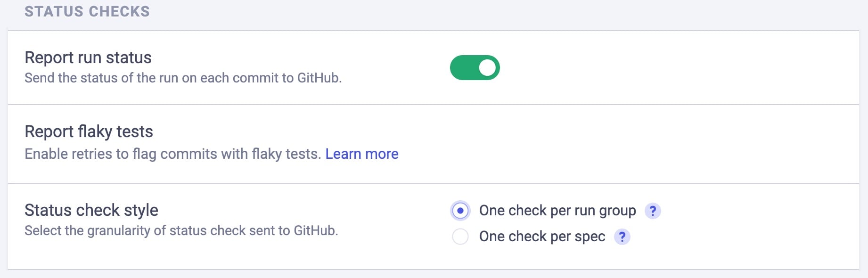
Task: Select the "One check per spec" radio button
Action: click(460, 237)
